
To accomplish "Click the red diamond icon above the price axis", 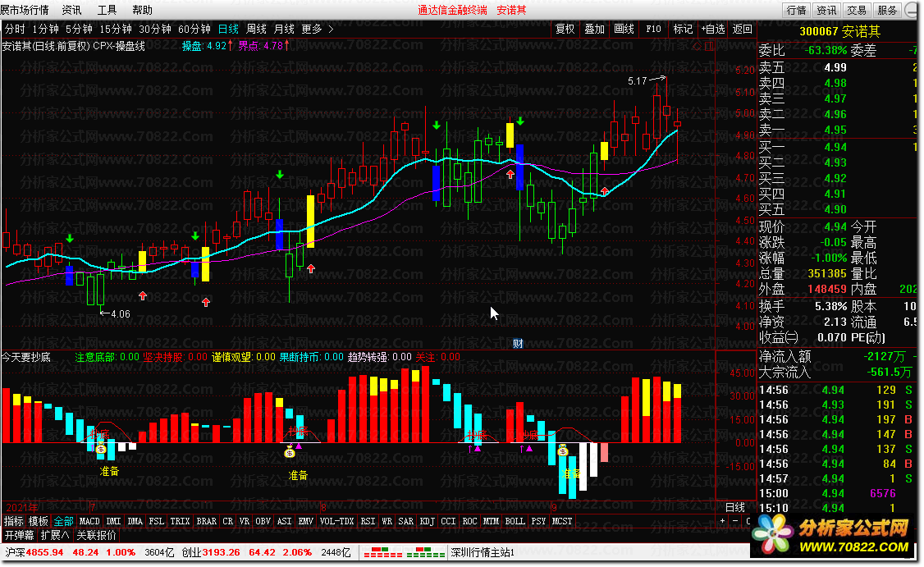I will pos(698,46).
